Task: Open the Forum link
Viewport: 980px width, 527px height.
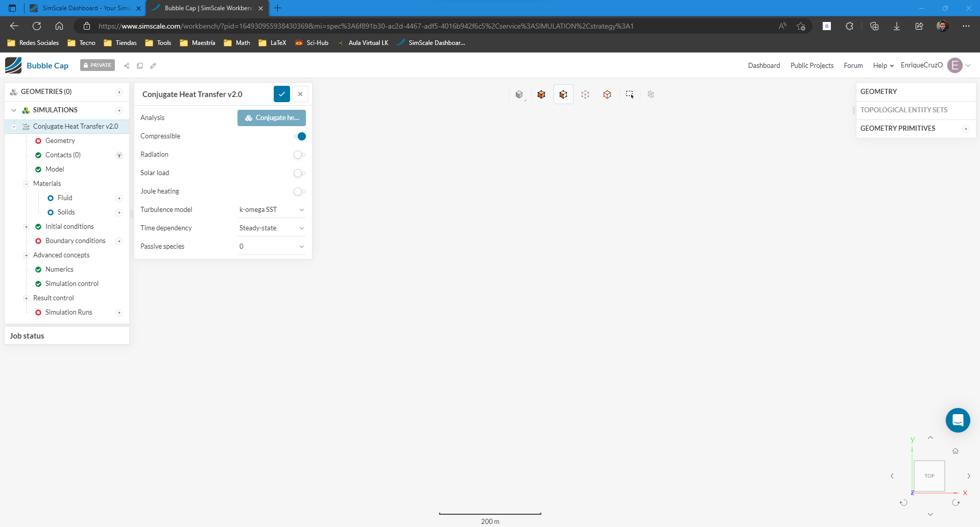Action: pyautogui.click(x=853, y=65)
